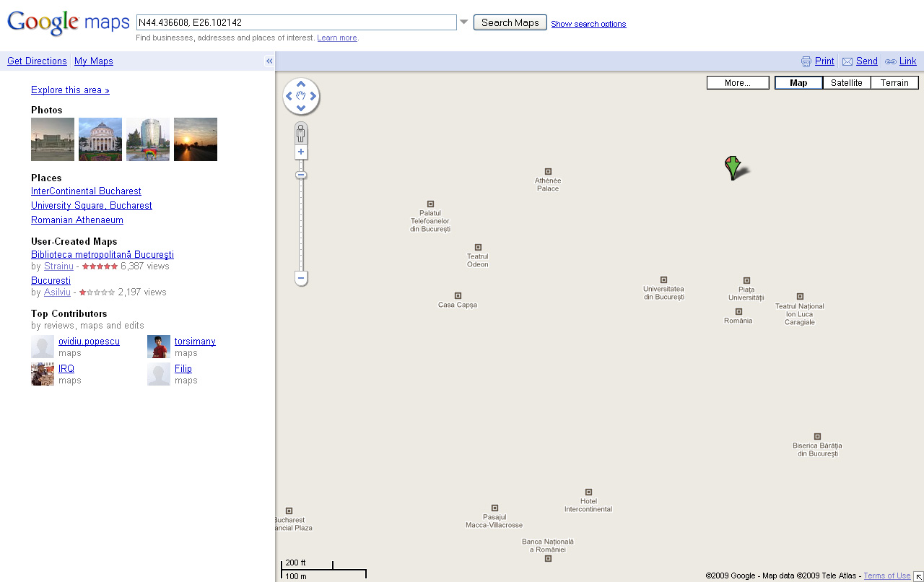Open author Strainu's profile link
The width and height of the screenshot is (924, 582).
[x=58, y=266]
